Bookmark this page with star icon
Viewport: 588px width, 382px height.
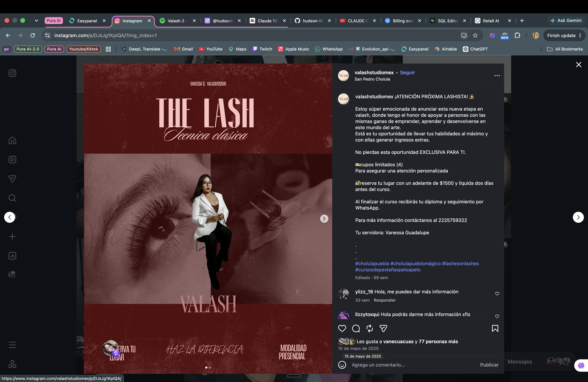(475, 36)
